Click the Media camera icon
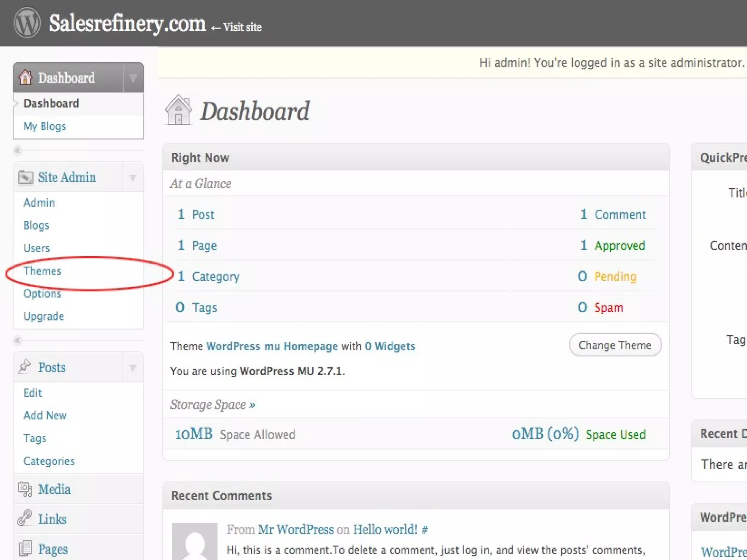 [25, 489]
